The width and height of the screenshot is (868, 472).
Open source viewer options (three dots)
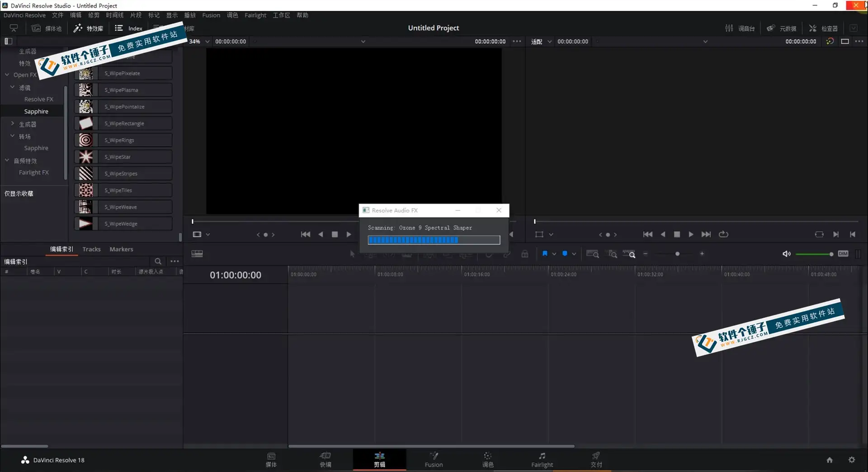click(x=517, y=41)
